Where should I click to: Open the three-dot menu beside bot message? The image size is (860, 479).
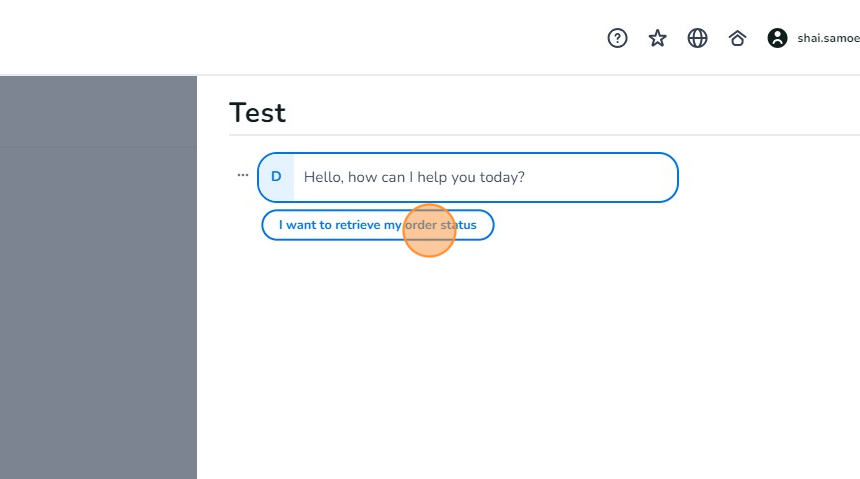tap(242, 175)
